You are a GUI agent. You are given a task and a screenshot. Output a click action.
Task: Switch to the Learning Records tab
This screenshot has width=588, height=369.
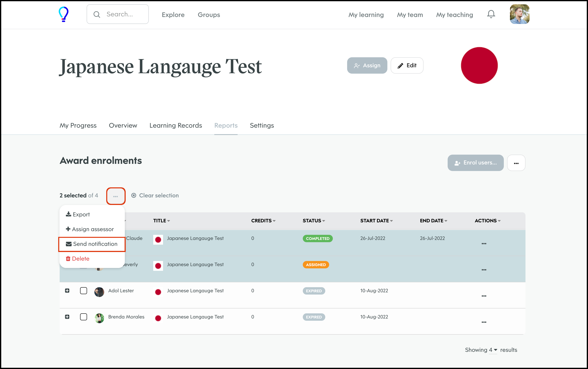point(176,125)
